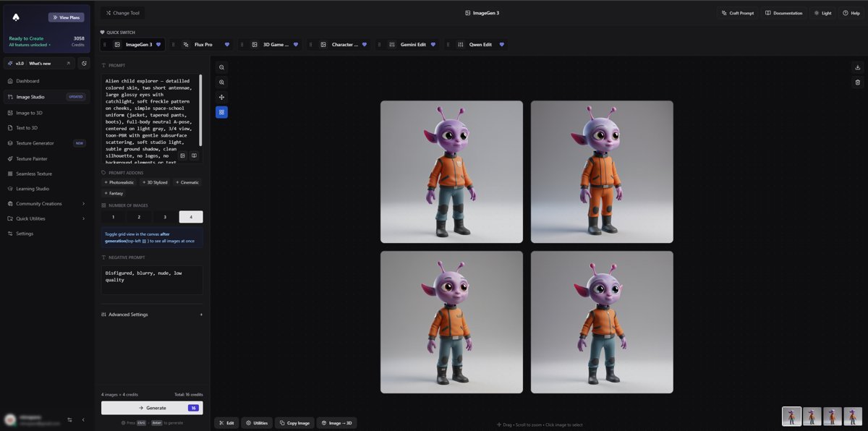Click Copy Image button
Image resolution: width=868 pixels, height=431 pixels.
click(x=294, y=423)
